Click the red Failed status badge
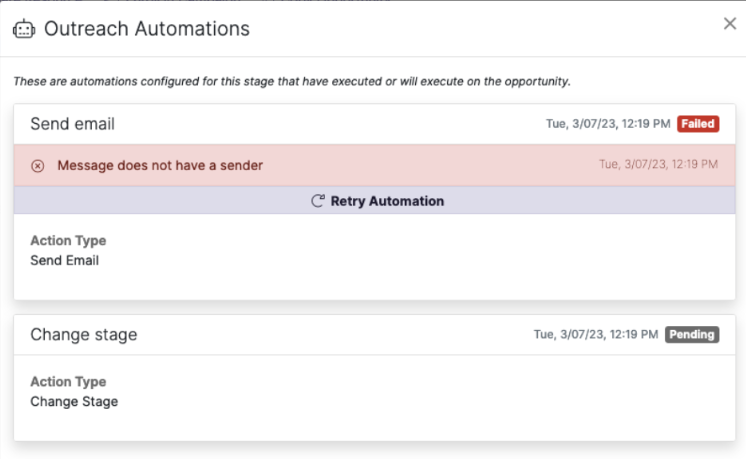 pos(698,124)
